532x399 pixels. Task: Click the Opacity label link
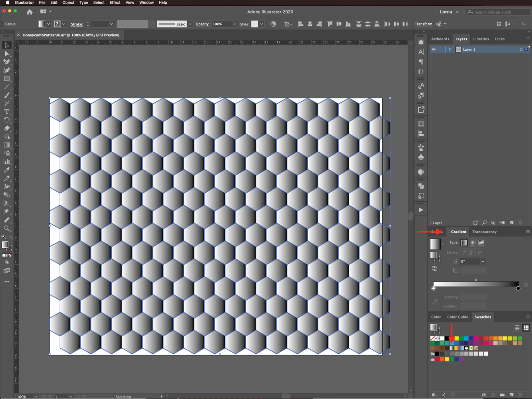point(203,24)
